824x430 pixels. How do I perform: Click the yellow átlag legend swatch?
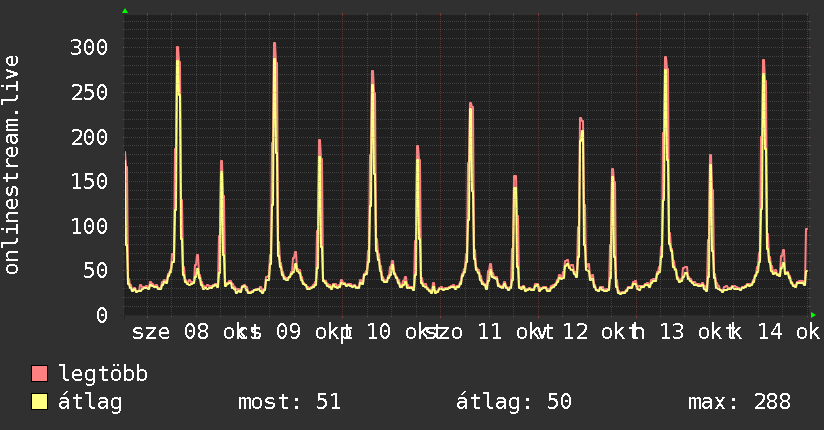(x=39, y=402)
